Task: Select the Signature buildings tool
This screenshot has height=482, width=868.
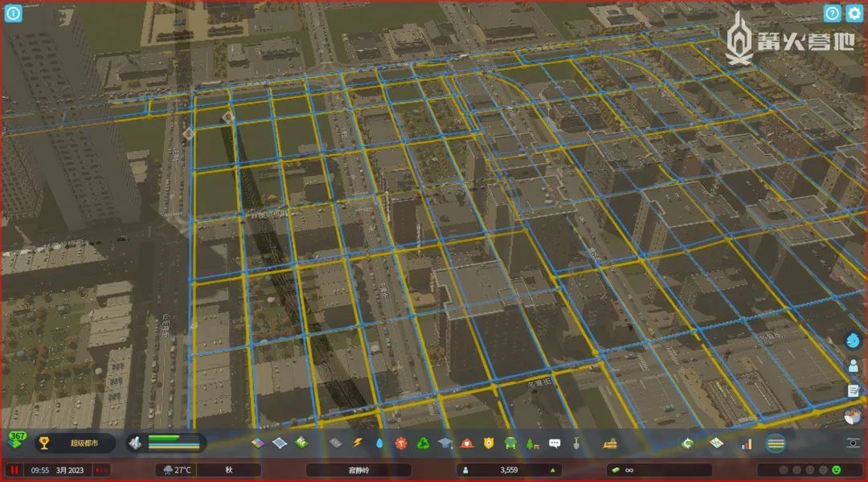Action: coord(301,443)
